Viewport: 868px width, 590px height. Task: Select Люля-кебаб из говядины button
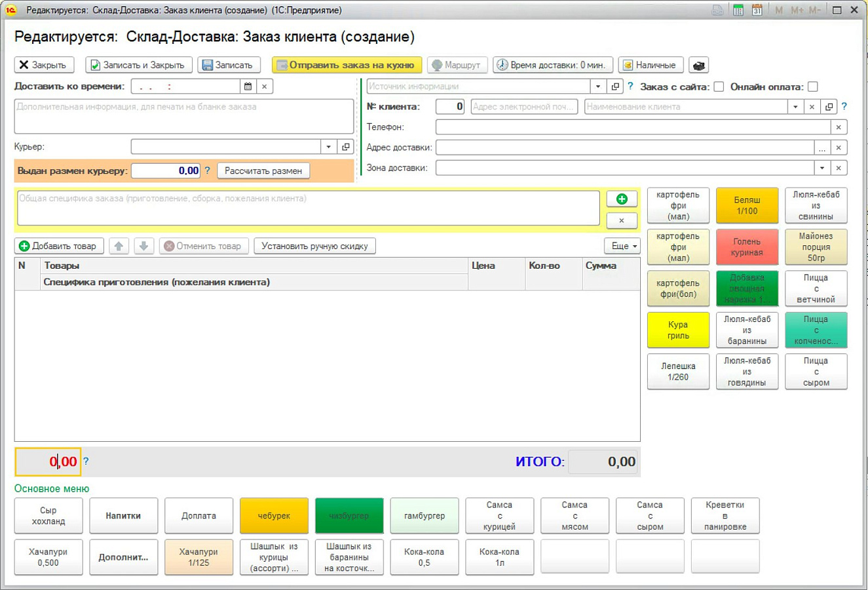(747, 372)
